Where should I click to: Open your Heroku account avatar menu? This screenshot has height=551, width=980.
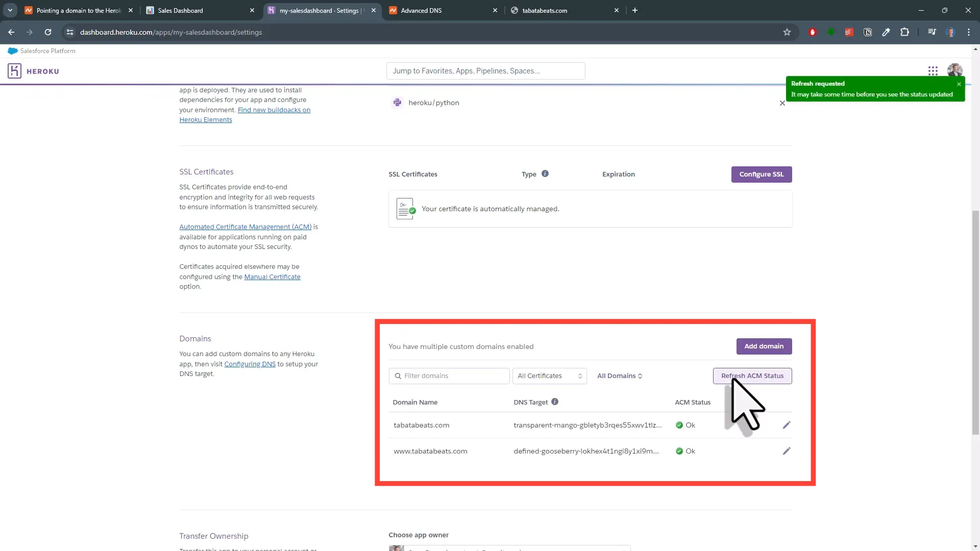click(955, 71)
